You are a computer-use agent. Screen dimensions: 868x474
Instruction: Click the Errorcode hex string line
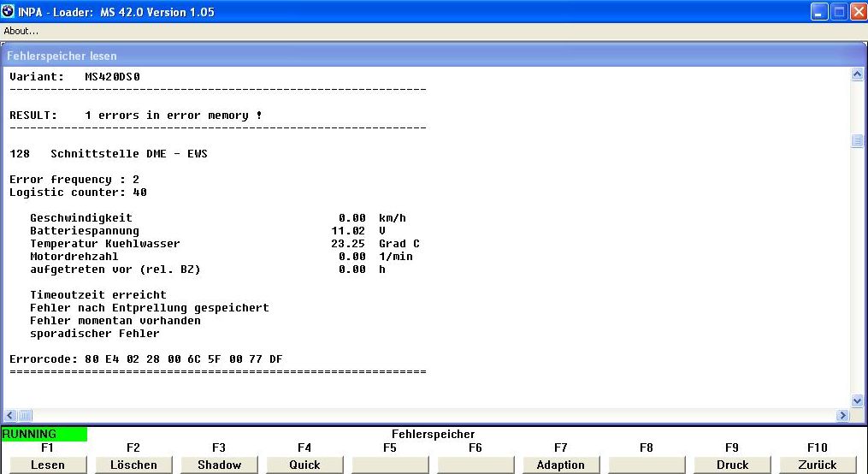click(146, 359)
